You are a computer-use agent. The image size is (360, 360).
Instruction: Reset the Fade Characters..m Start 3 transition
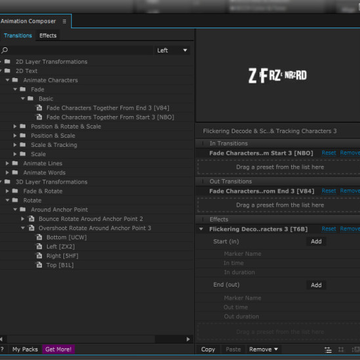tap(329, 153)
